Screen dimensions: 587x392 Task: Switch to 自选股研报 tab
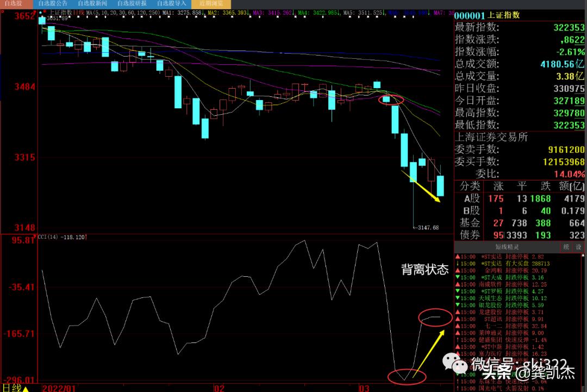point(132,3)
